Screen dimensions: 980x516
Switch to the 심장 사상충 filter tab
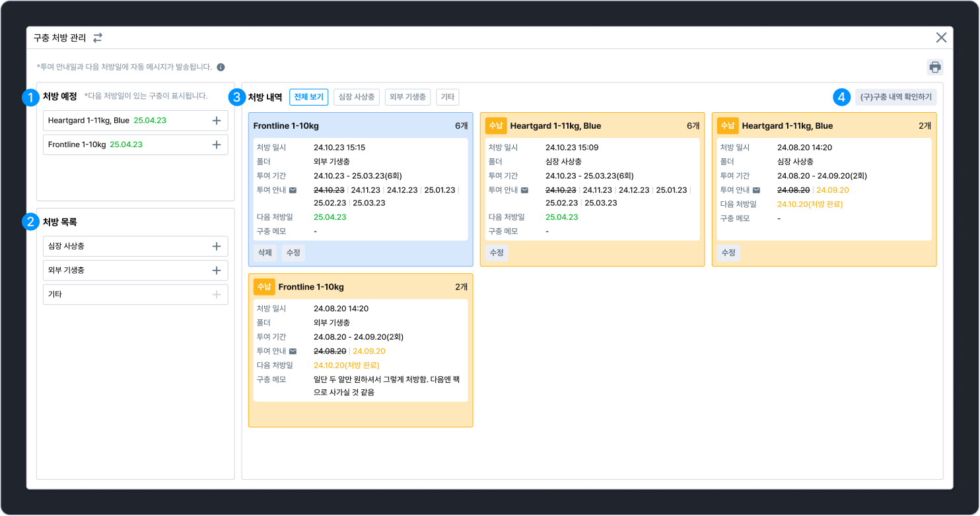point(357,97)
